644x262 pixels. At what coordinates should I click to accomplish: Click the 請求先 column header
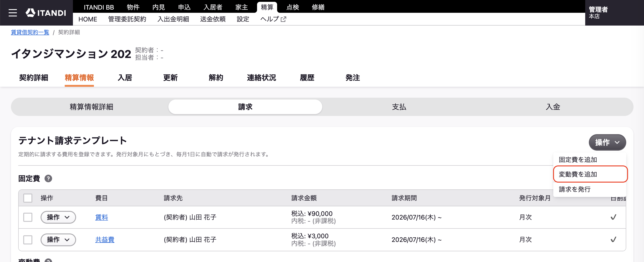[x=173, y=198]
